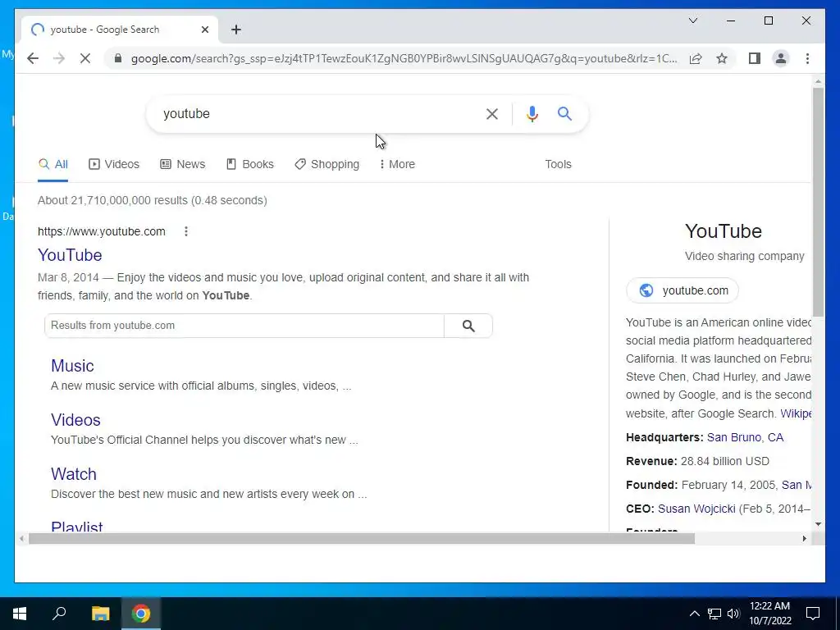This screenshot has height=630, width=840.
Task: Open Windows taskbar search
Action: click(x=59, y=614)
